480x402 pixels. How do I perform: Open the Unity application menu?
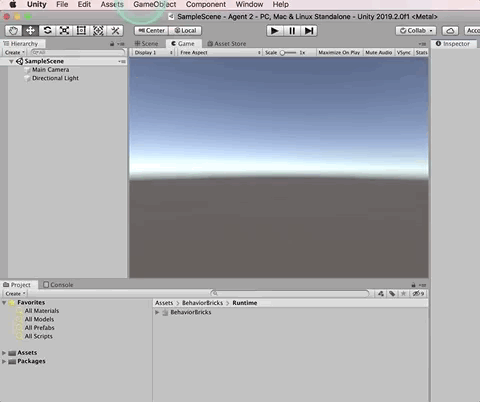37,4
